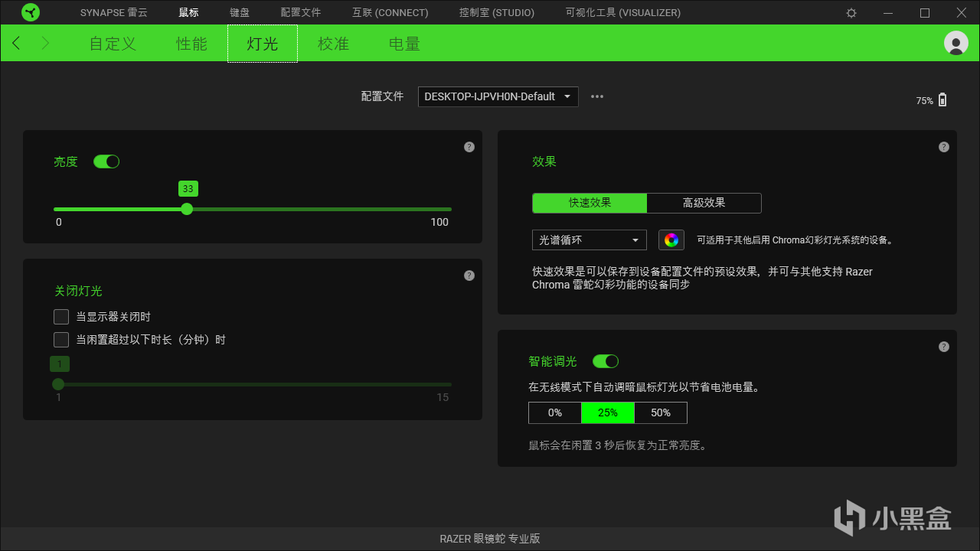Click the idle time slider handle

(58, 384)
